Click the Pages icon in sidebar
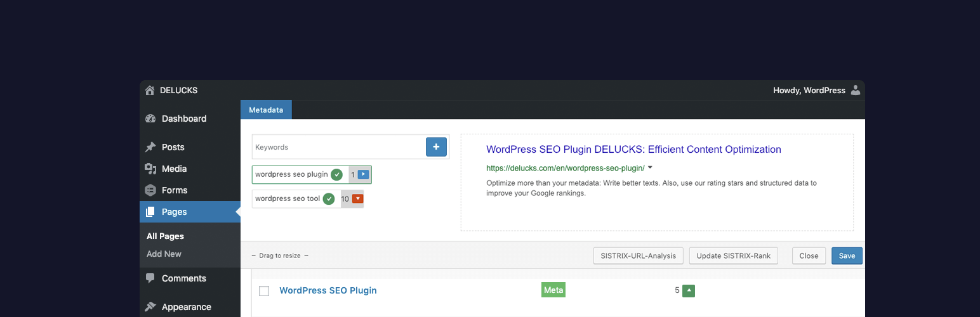980x317 pixels. [x=150, y=212]
